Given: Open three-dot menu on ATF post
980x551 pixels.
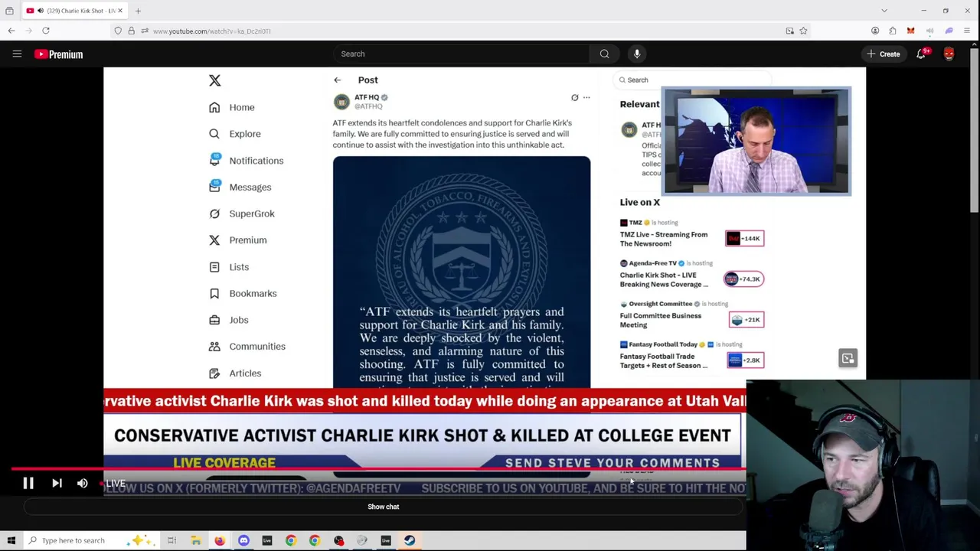Looking at the screenshot, I should coord(586,97).
